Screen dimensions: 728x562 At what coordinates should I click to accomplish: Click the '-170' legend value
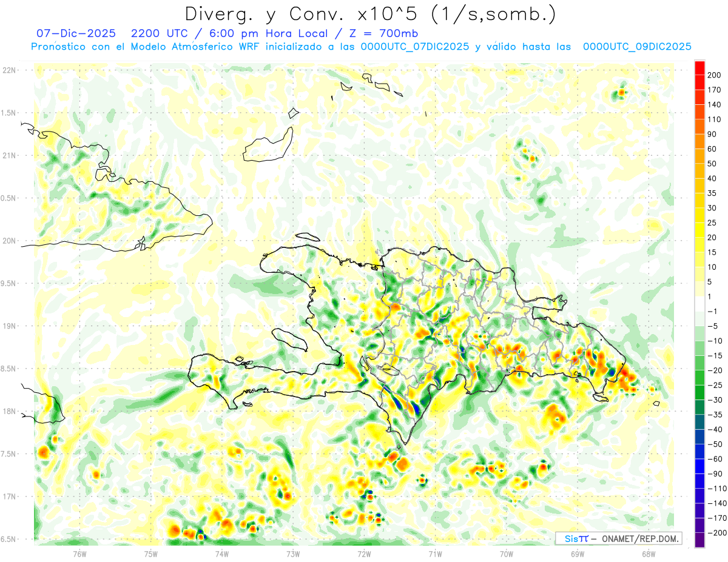[718, 518]
